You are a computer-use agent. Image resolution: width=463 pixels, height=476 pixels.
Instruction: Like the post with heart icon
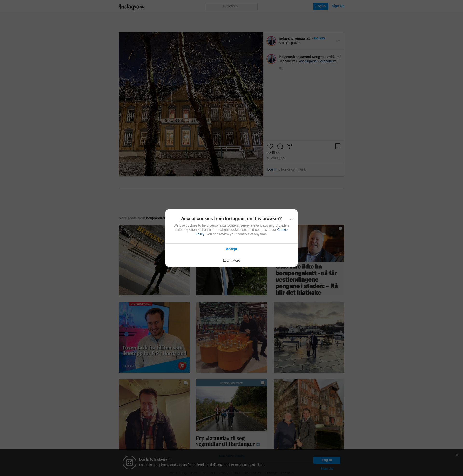(270, 146)
